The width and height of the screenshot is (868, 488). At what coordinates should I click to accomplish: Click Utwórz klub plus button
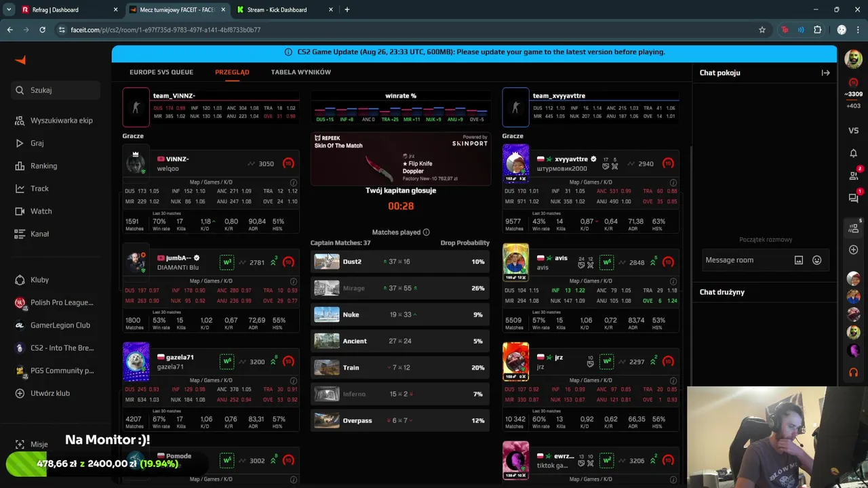point(20,393)
